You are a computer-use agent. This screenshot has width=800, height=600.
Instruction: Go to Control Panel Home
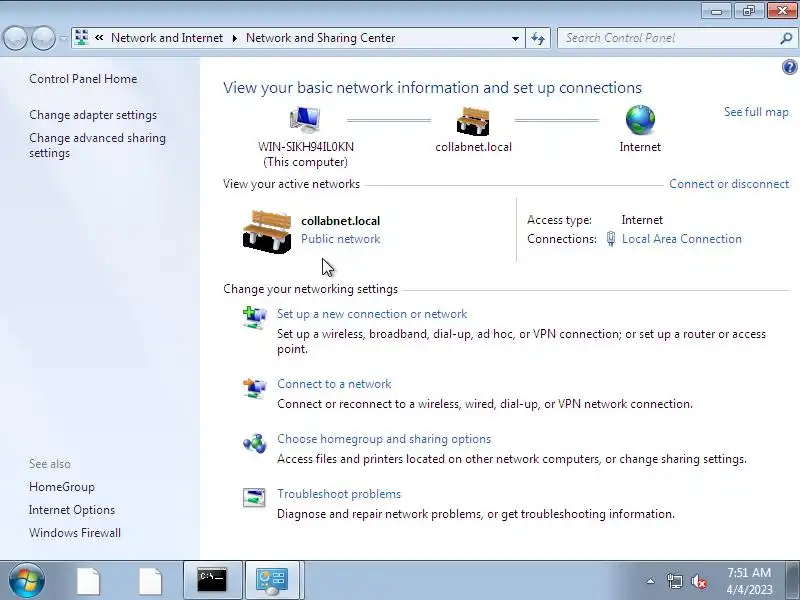click(x=83, y=79)
